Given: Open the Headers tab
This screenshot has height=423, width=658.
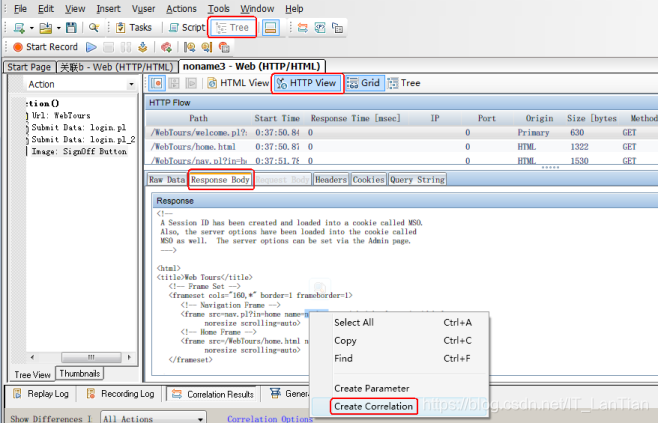Looking at the screenshot, I should click(x=331, y=180).
